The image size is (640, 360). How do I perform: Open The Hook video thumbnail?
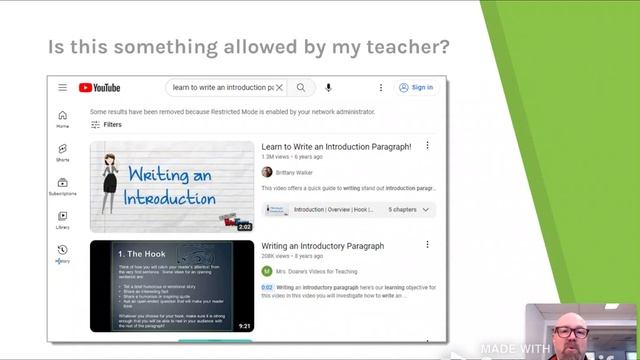(172, 286)
